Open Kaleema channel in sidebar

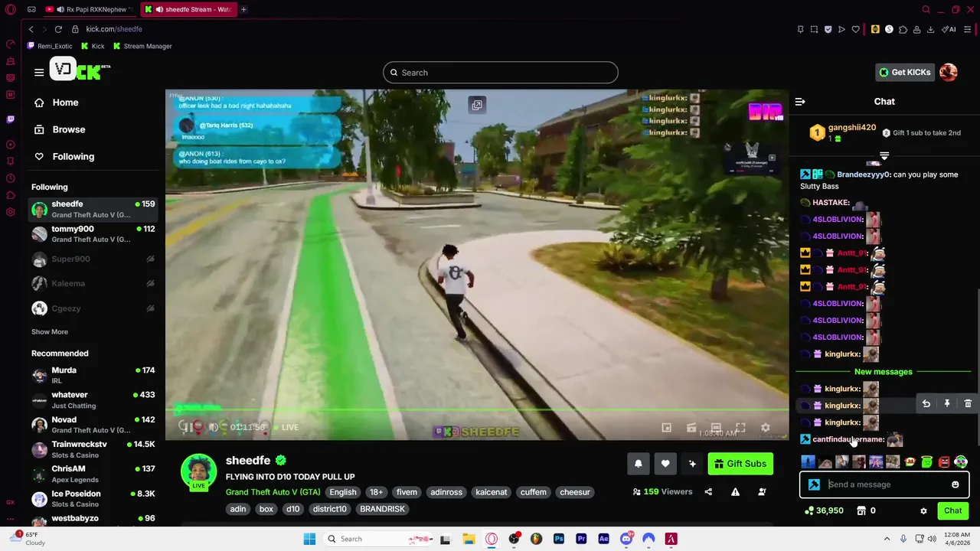93,284
